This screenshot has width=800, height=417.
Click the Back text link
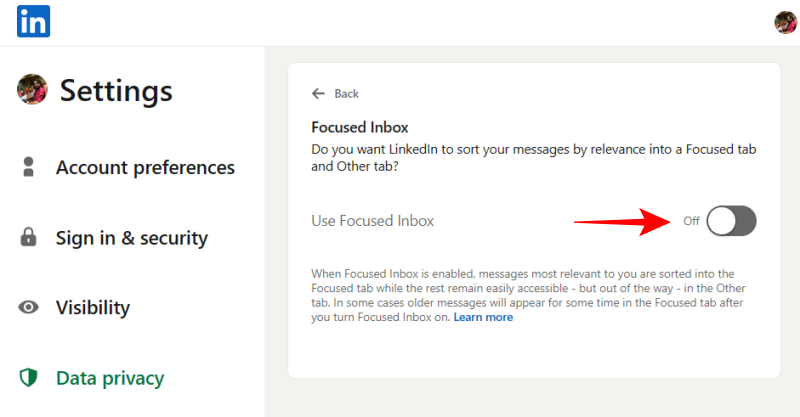click(x=346, y=93)
